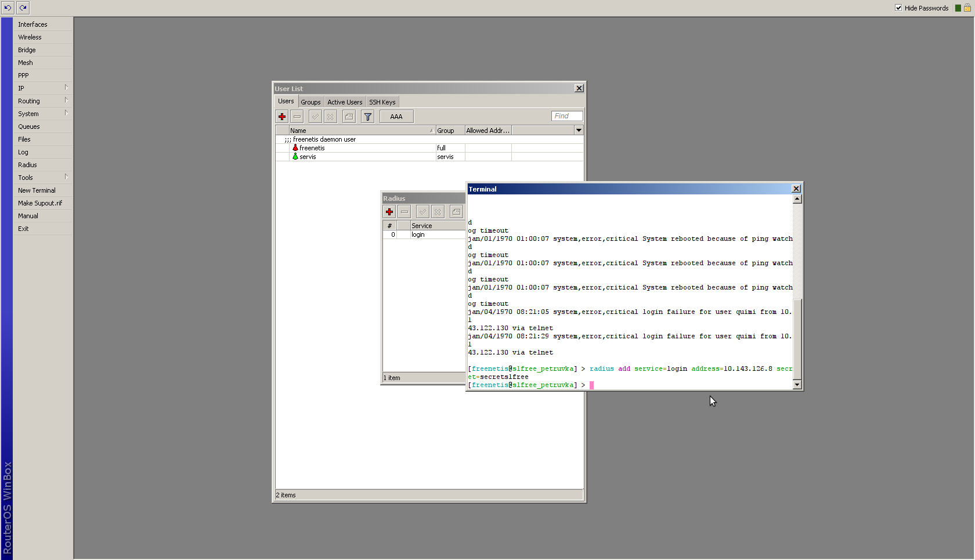
Task: Open column dropdown in User List header
Action: [x=579, y=131]
